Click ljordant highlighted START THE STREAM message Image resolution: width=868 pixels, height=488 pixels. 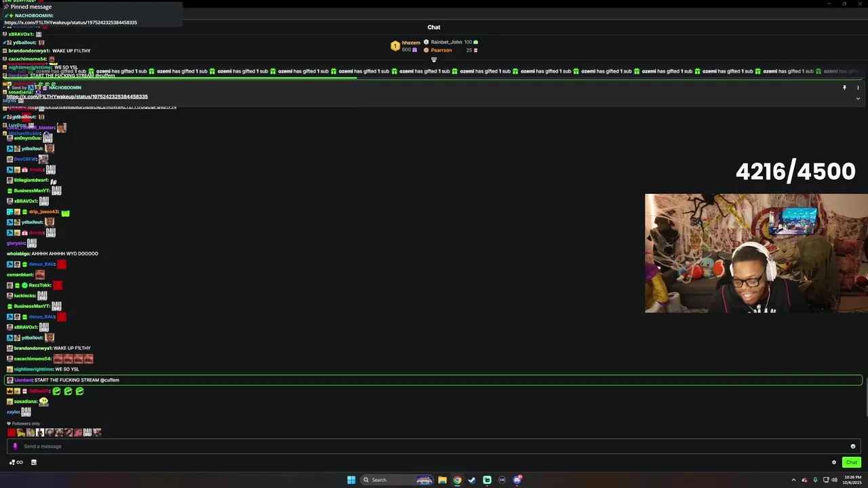[x=434, y=380]
